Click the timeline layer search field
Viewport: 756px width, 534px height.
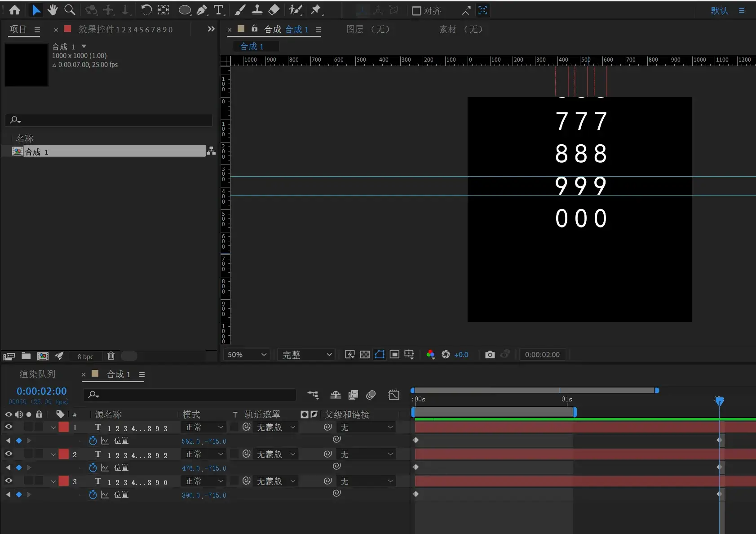[x=190, y=395]
